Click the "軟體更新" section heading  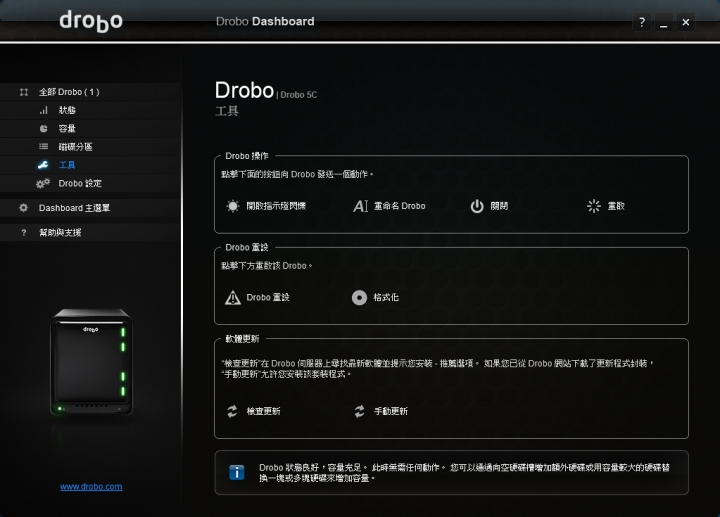pyautogui.click(x=242, y=339)
